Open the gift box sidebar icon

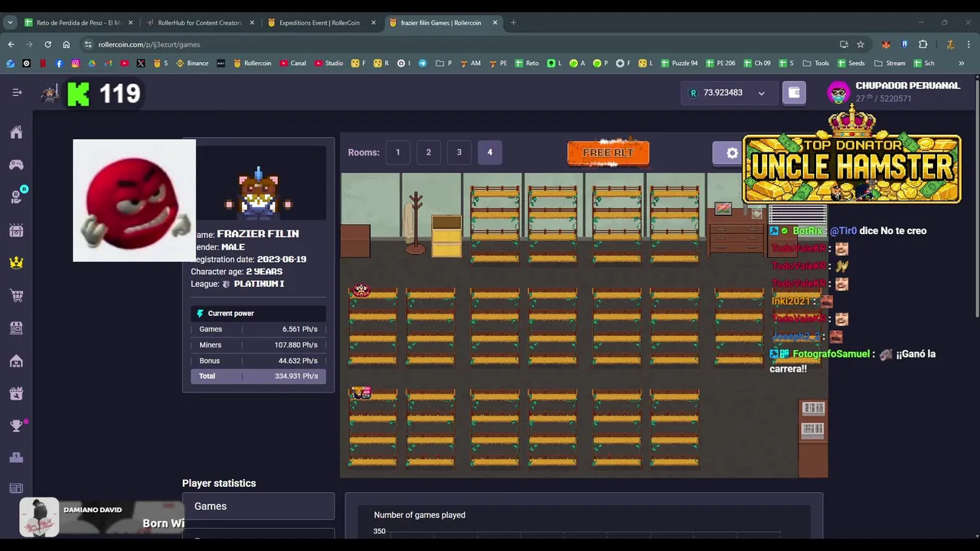click(x=16, y=393)
